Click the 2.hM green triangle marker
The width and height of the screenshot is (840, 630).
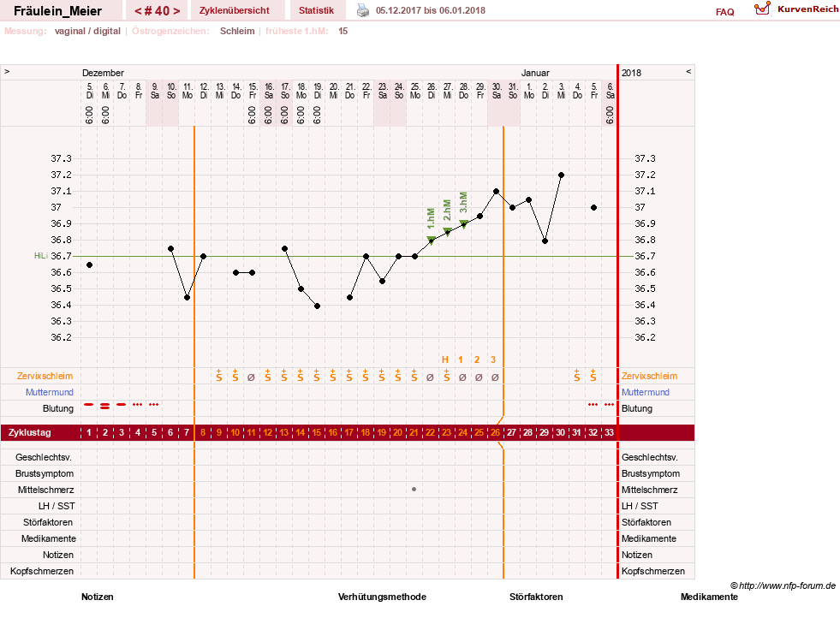pyautogui.click(x=447, y=231)
